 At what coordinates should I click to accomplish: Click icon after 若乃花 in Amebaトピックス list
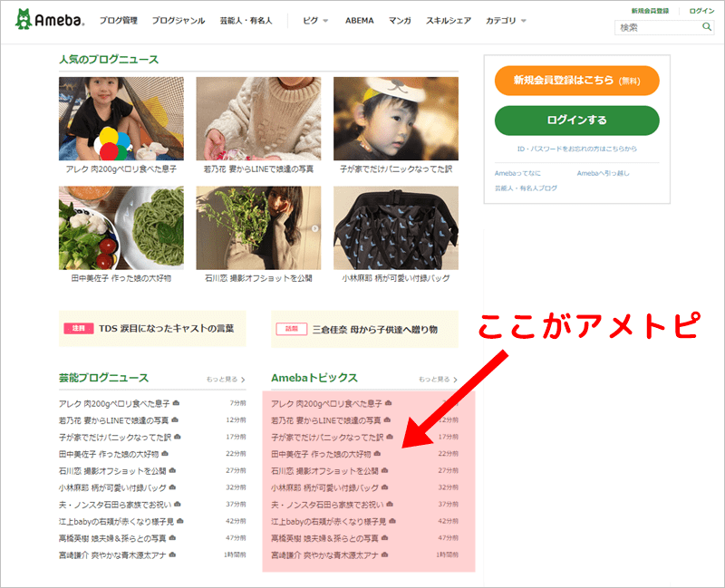click(x=387, y=419)
